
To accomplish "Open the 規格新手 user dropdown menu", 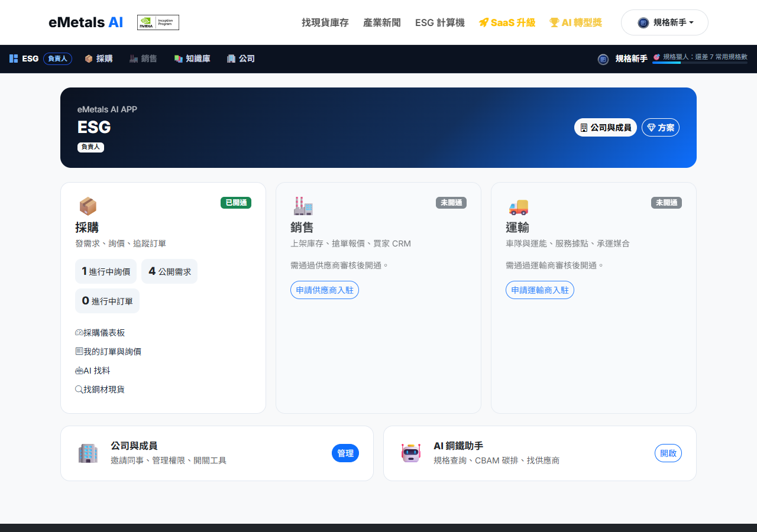I will click(x=665, y=22).
